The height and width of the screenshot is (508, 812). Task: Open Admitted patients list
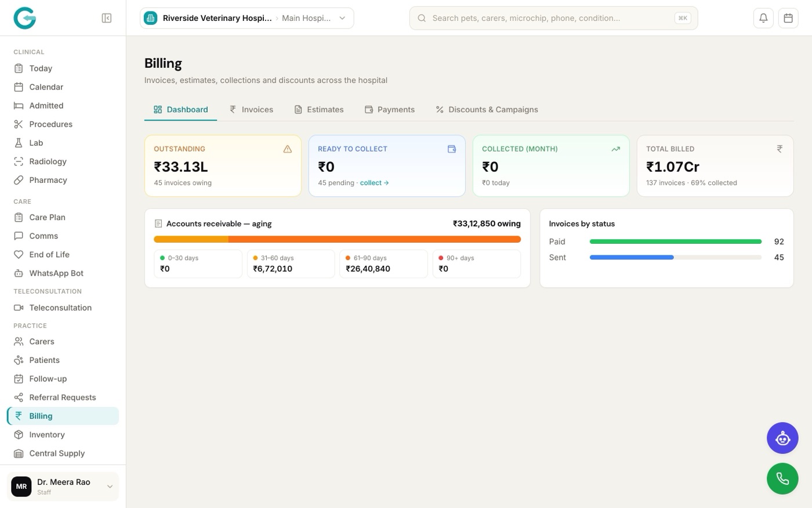63,106
